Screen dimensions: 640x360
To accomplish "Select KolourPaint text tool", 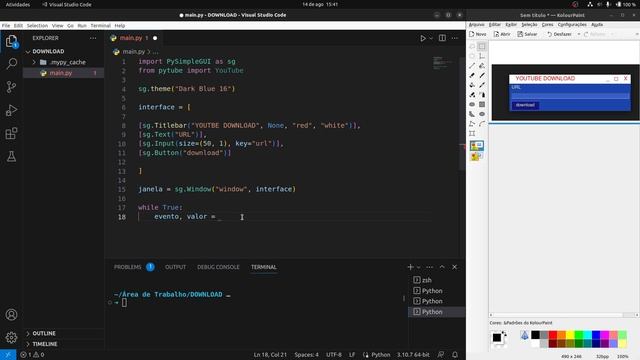I will point(482,56).
